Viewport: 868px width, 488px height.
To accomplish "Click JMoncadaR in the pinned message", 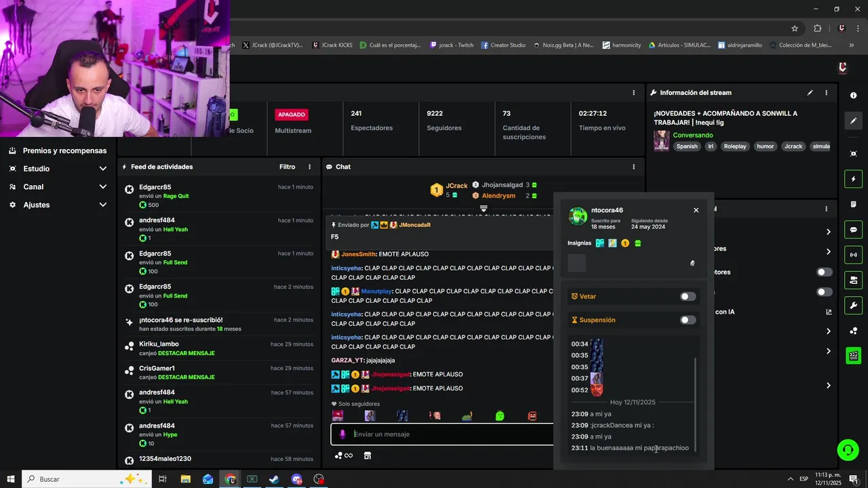I will pyautogui.click(x=415, y=224).
